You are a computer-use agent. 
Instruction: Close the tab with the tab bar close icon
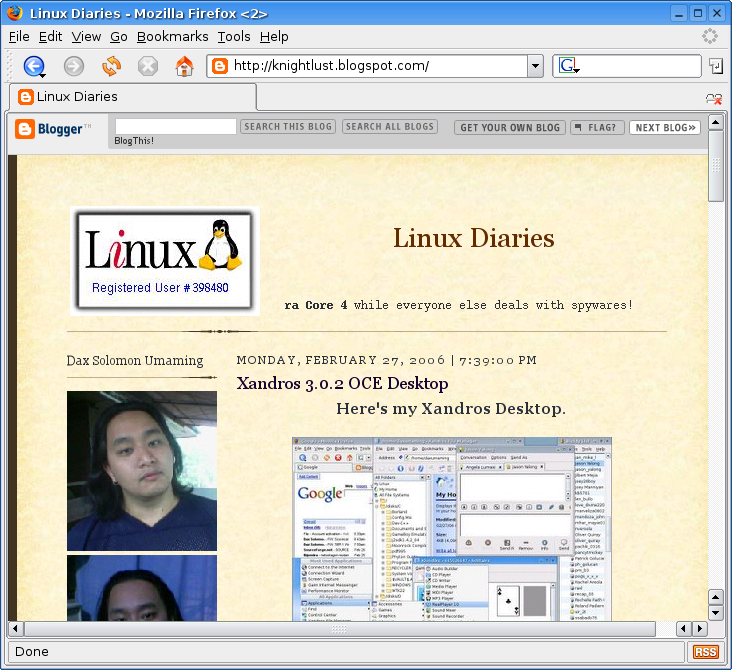[x=714, y=99]
